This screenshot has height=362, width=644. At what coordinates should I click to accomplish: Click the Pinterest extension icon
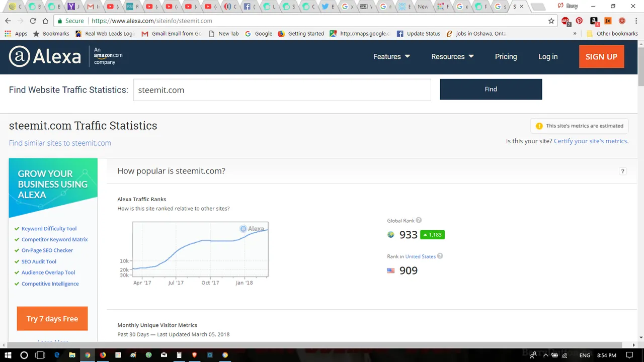580,21
